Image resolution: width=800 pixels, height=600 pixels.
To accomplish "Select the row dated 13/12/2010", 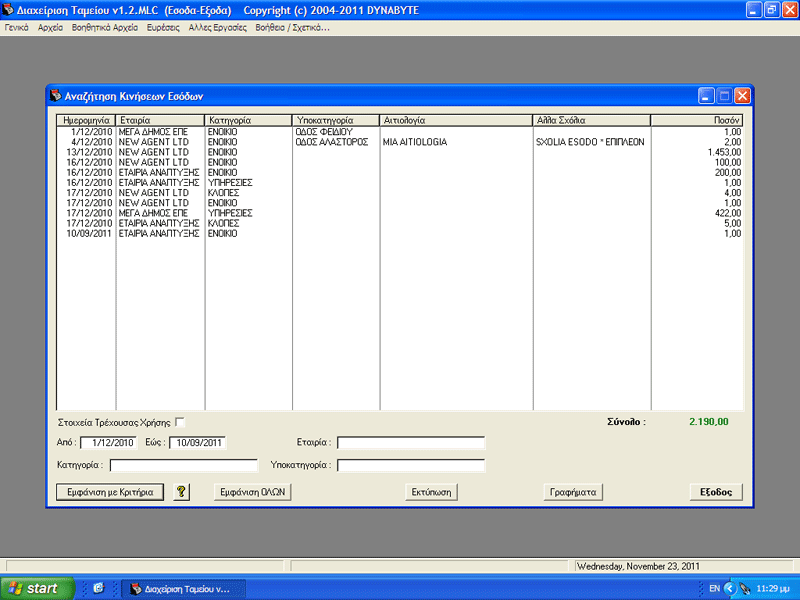I will click(x=399, y=152).
